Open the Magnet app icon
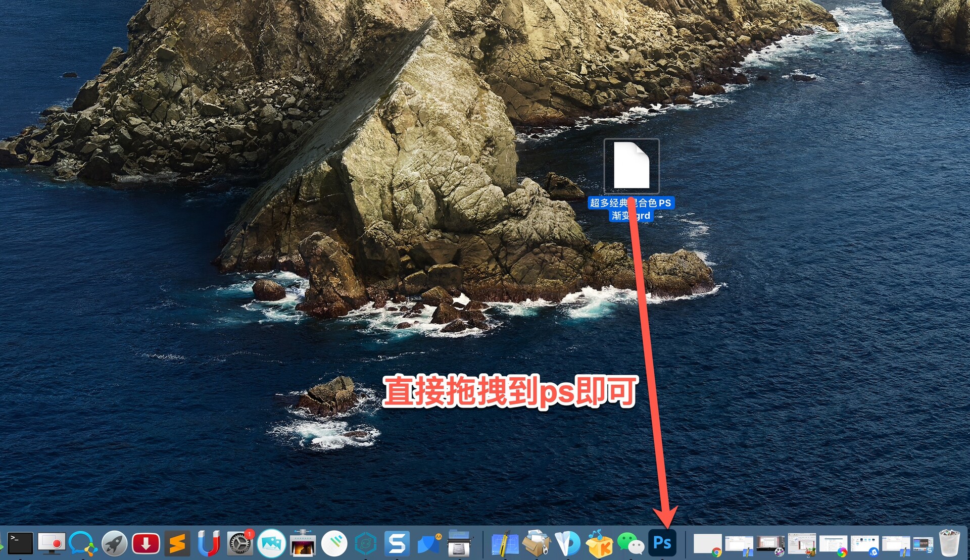Screen dimensions: 970x560 pos(208,544)
